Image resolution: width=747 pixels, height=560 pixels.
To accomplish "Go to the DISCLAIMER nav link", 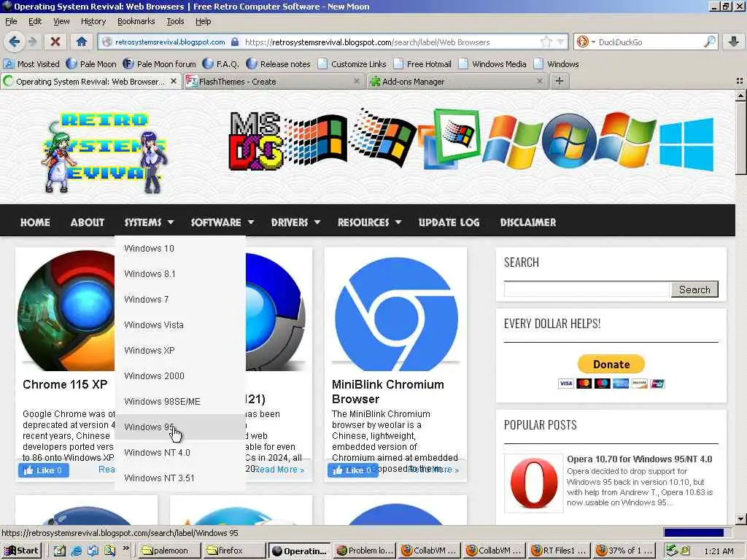I will click(x=528, y=222).
